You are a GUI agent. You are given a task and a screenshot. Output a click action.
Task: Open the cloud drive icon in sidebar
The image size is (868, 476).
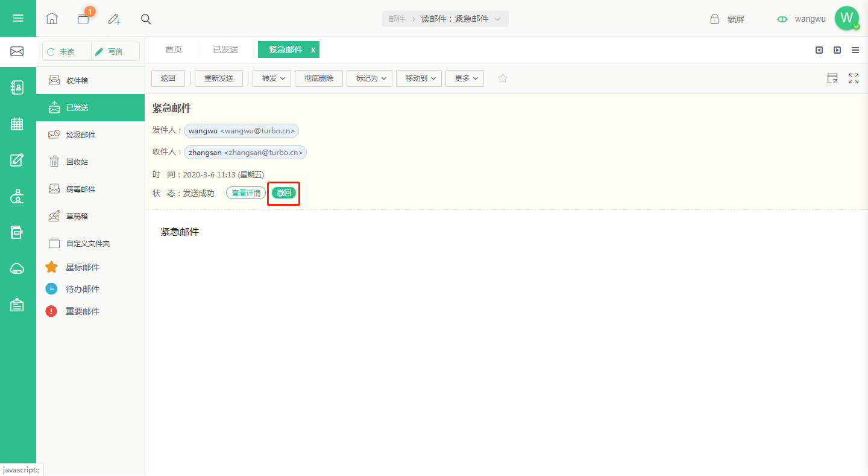17,268
